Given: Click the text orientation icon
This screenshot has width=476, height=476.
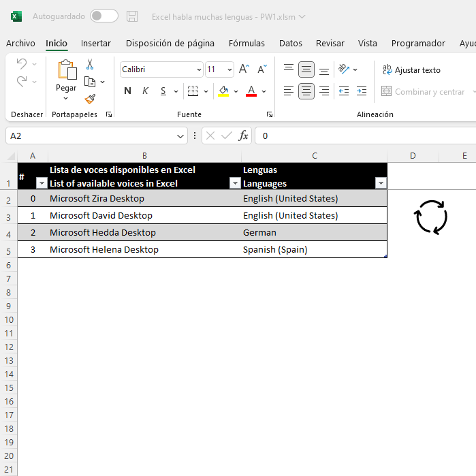Looking at the screenshot, I should (x=344, y=69).
